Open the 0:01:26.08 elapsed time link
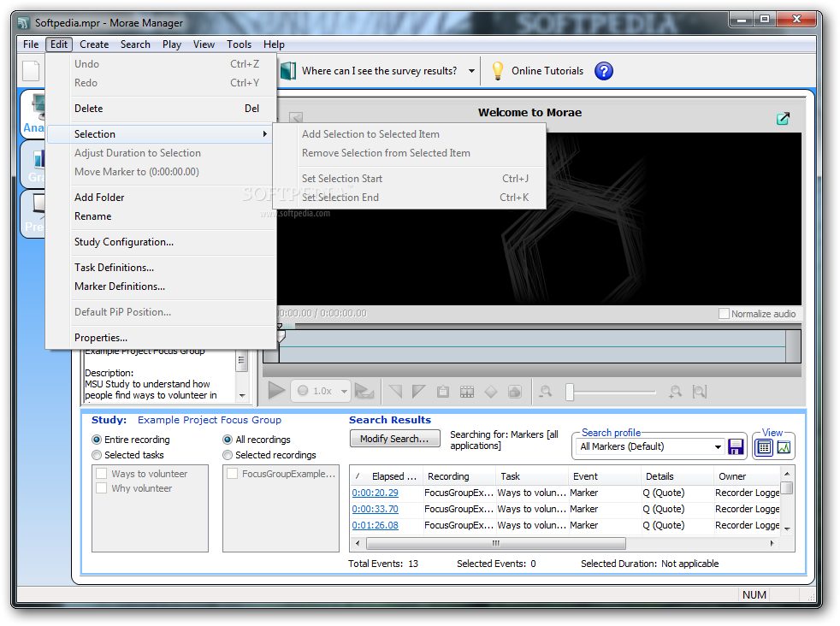 click(x=375, y=525)
